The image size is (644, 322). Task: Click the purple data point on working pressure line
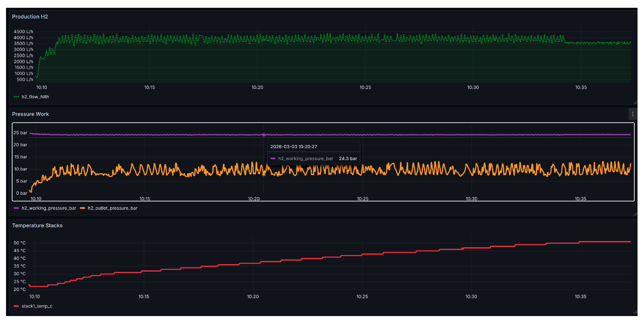point(264,135)
